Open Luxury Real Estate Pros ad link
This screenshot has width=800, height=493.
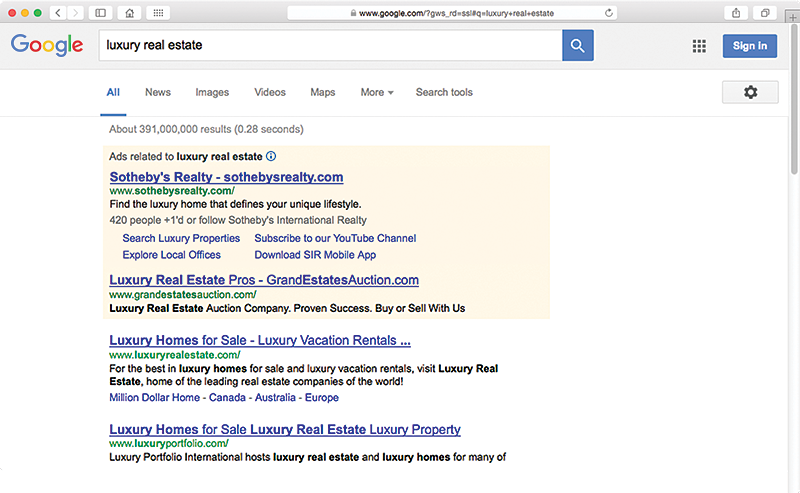coord(264,280)
